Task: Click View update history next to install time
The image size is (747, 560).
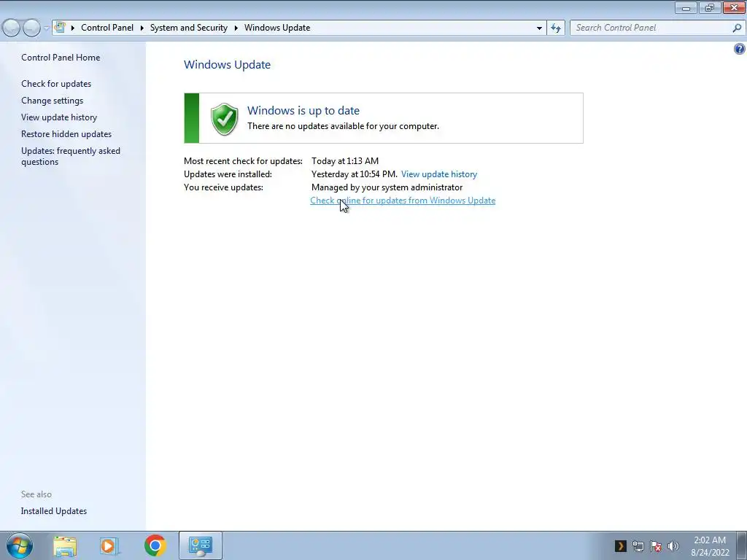Action: pos(438,174)
